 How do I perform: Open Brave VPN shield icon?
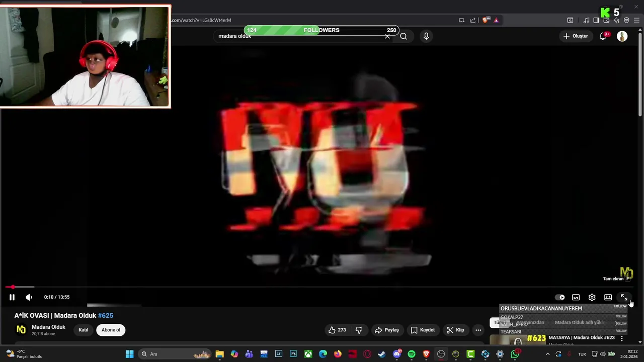tap(626, 20)
